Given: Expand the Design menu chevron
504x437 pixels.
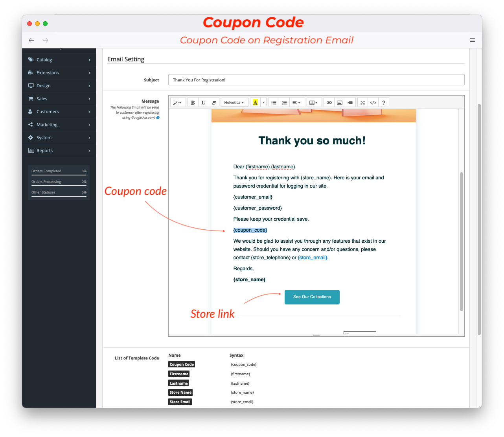Looking at the screenshot, I should click(x=90, y=86).
